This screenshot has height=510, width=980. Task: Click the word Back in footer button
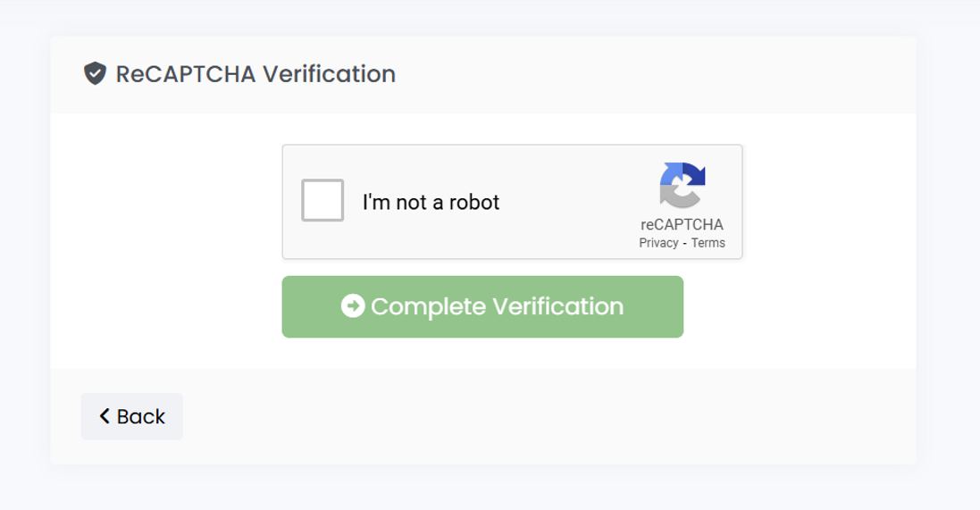tap(141, 416)
